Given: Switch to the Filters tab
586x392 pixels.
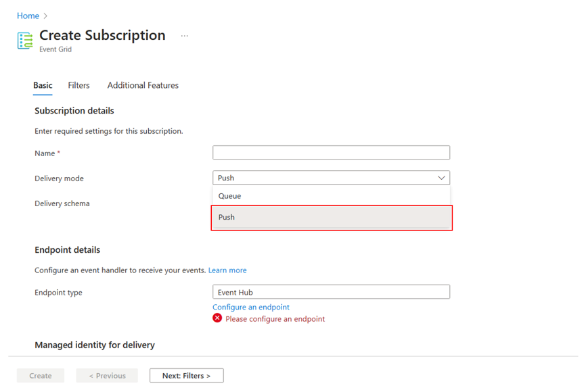Looking at the screenshot, I should click(78, 85).
